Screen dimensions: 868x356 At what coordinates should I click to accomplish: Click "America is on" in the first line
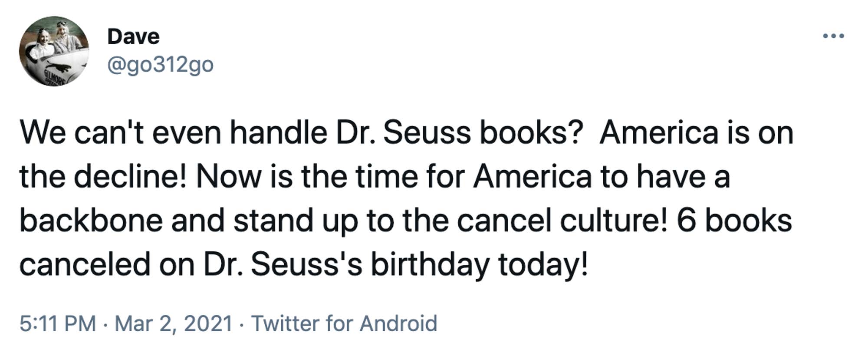tap(696, 132)
